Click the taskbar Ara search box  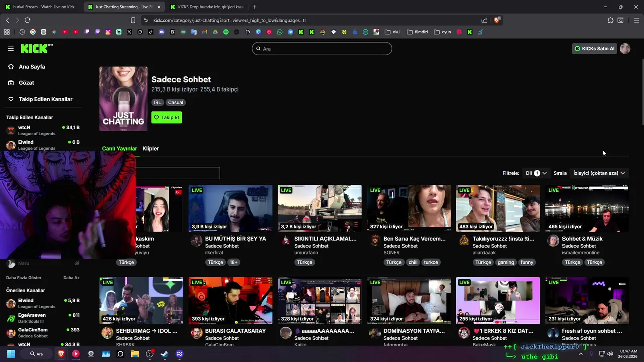[x=36, y=354]
